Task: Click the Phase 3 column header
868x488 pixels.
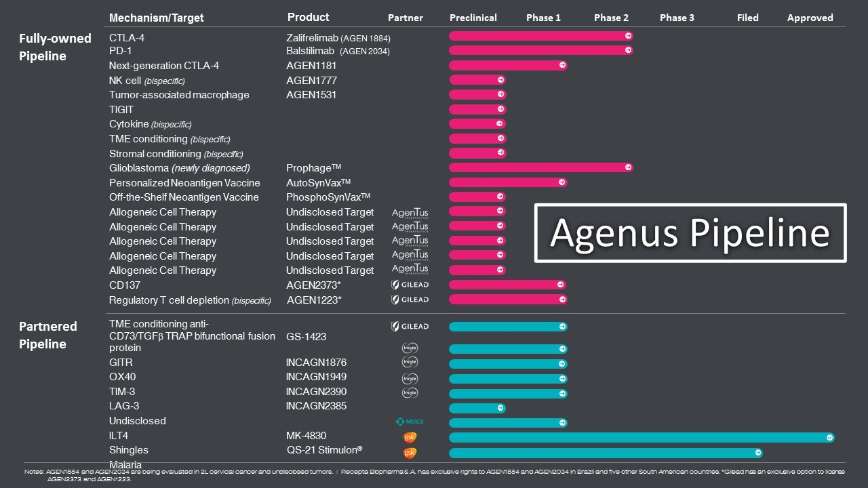Action: pos(677,18)
